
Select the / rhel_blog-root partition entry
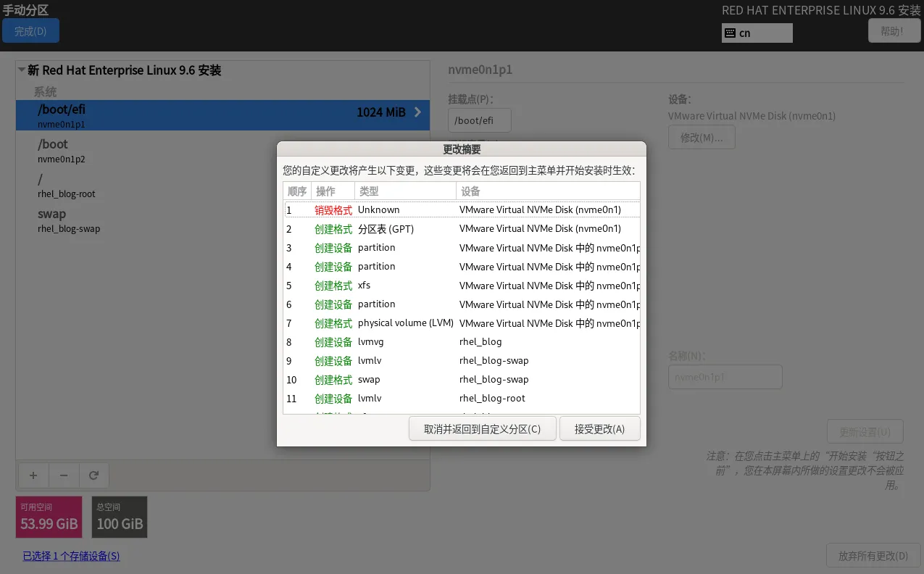point(222,186)
